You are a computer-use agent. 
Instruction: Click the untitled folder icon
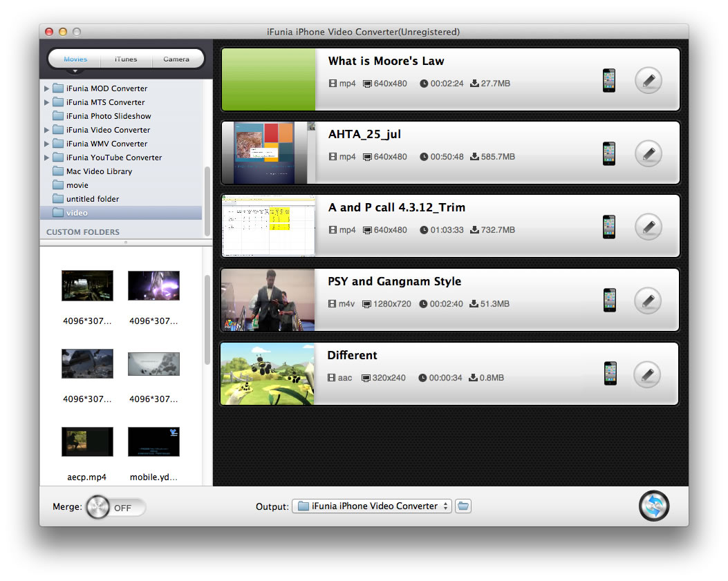(58, 198)
